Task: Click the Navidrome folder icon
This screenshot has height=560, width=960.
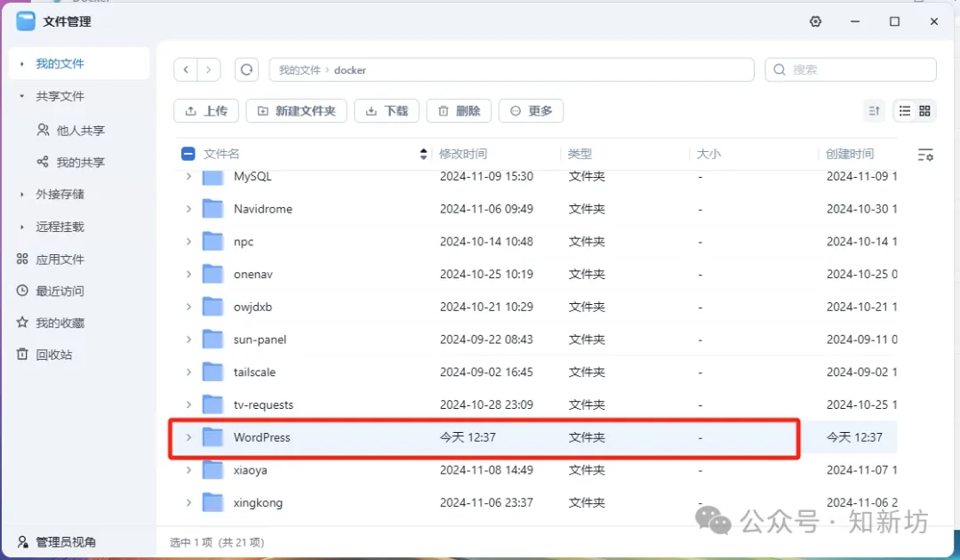Action: click(x=212, y=209)
